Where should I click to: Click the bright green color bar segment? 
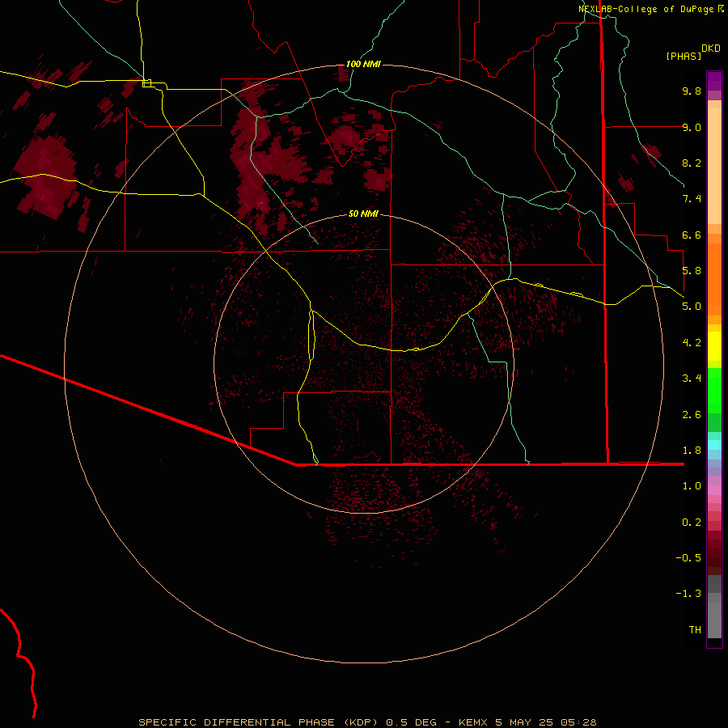[714, 390]
